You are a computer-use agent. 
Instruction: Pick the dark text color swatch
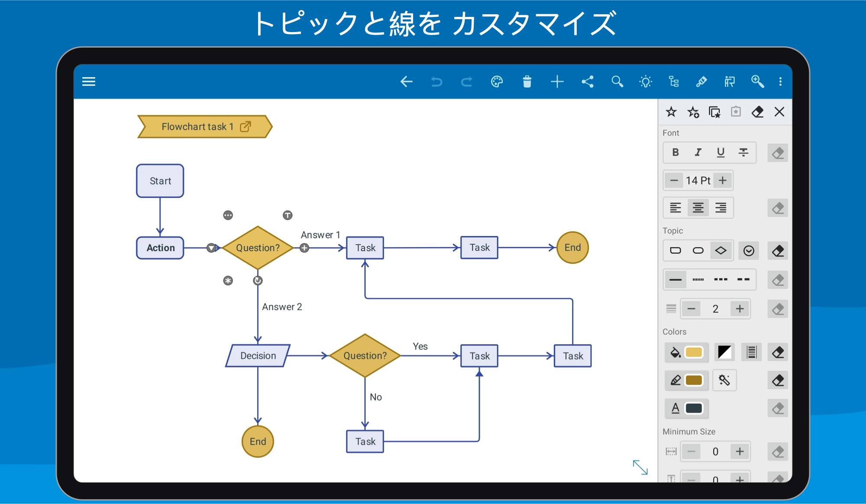point(694,408)
